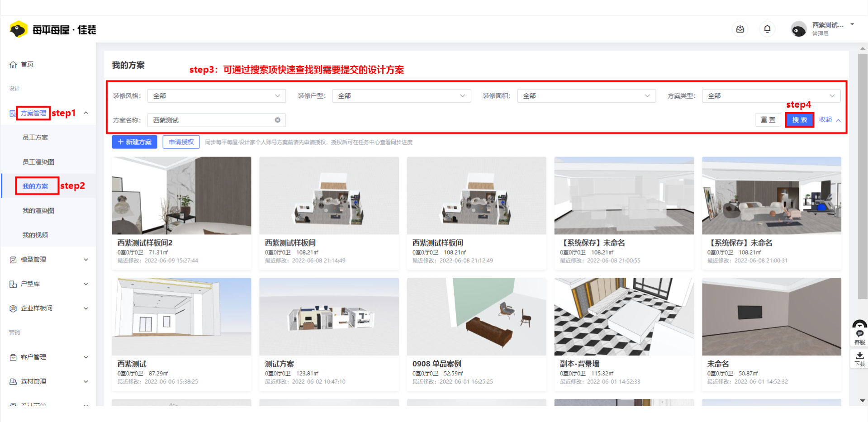
Task: Click the 搜索 search button
Action: (x=799, y=120)
